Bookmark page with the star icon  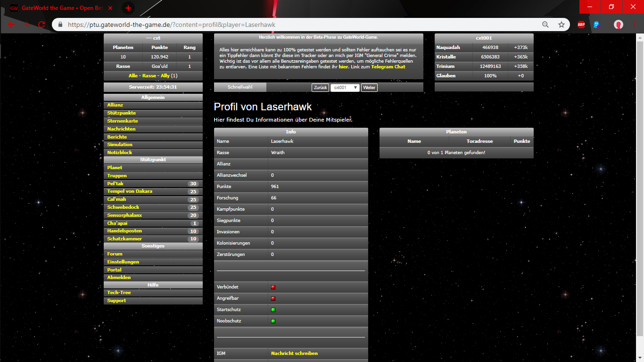tap(561, 25)
